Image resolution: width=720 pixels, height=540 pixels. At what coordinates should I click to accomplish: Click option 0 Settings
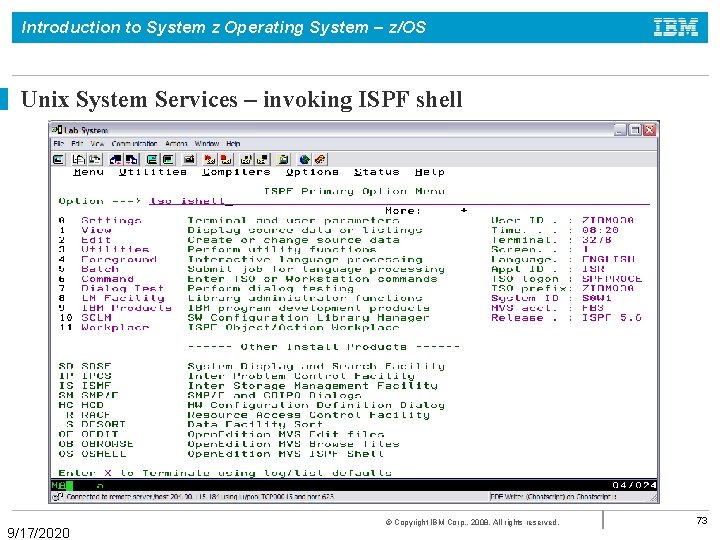click(x=111, y=220)
